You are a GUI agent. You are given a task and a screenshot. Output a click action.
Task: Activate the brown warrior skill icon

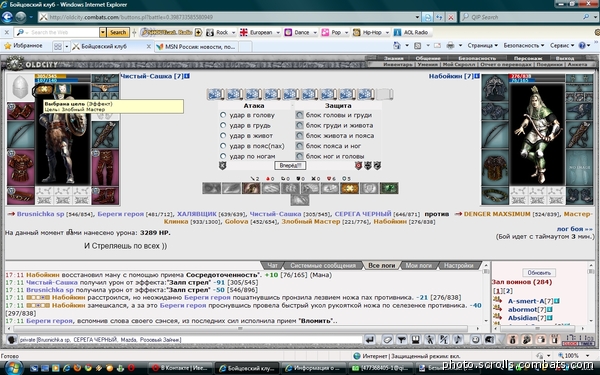[x=251, y=188]
